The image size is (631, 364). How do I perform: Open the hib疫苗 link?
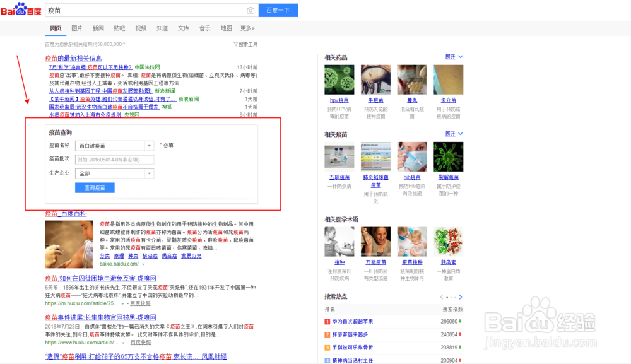pos(412,177)
